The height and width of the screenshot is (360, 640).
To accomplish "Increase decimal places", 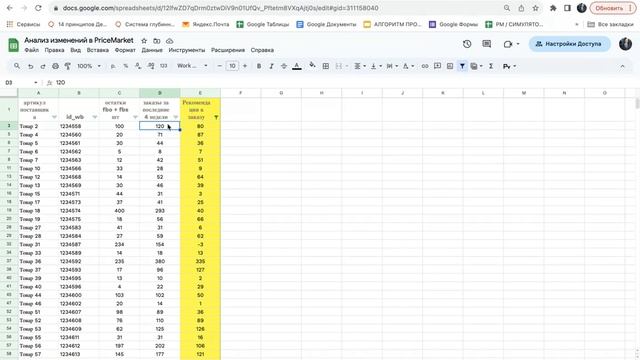I will (151, 66).
